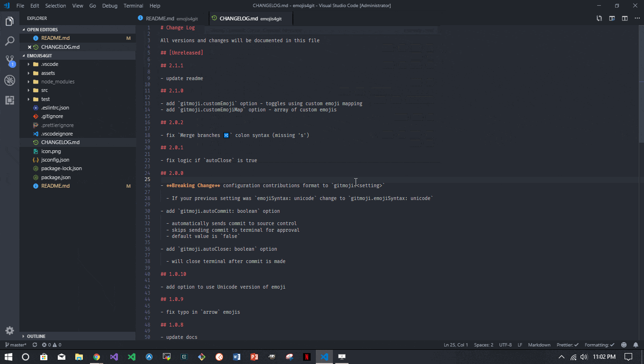
Task: Click the UTF-8 encoding selector
Action: coord(505,345)
